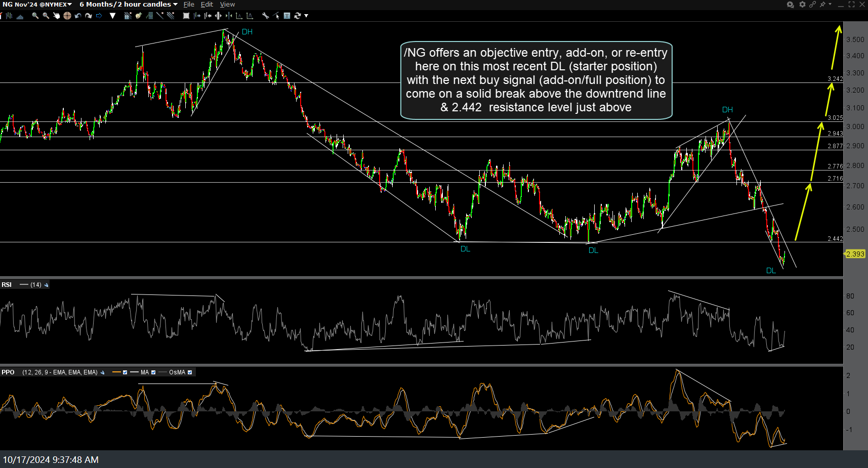Click the wrench icon next to RSI
This screenshot has width=868, height=468.
tap(47, 285)
